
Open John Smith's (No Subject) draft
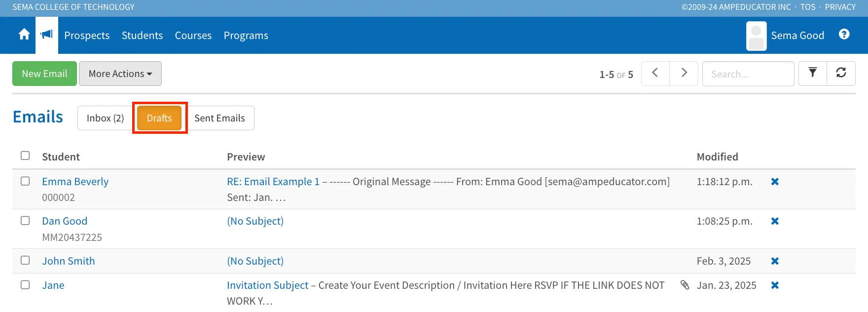255,261
